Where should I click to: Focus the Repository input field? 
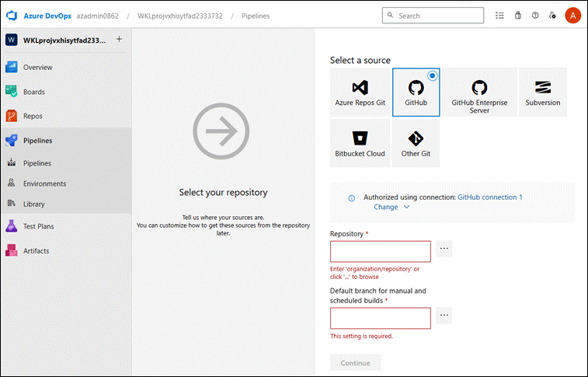click(381, 251)
